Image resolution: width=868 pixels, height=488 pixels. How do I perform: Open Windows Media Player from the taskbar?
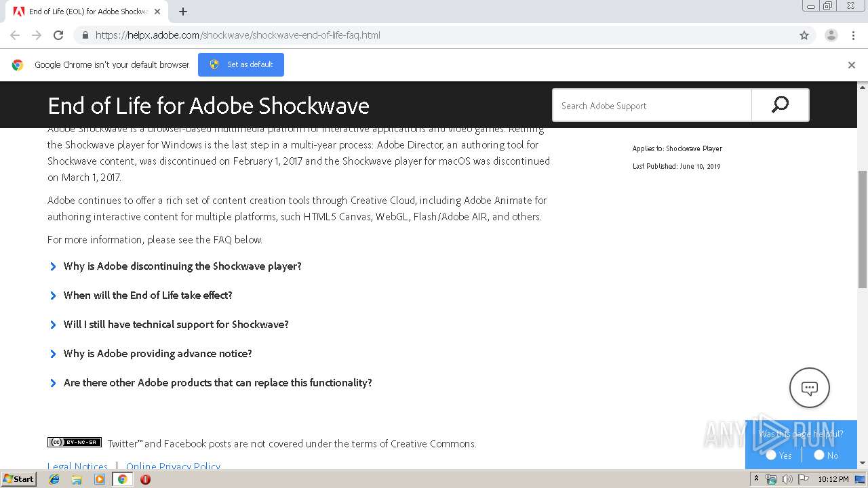(x=100, y=479)
